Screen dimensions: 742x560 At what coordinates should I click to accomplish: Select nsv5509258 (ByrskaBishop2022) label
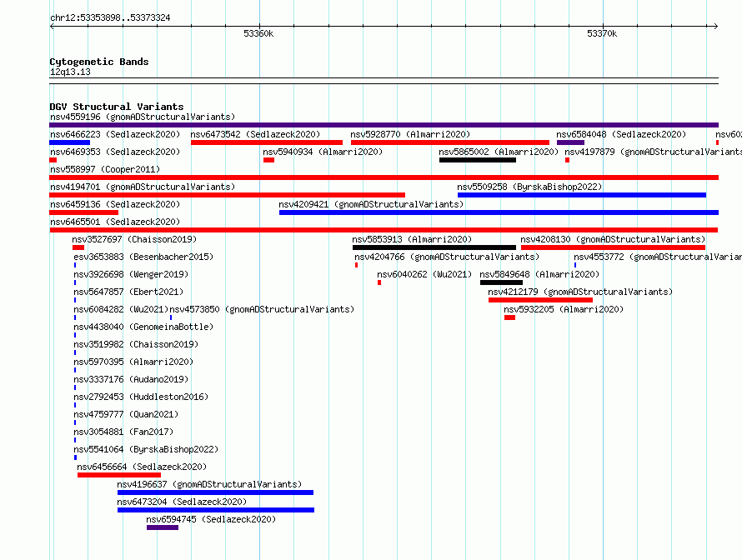coord(529,187)
